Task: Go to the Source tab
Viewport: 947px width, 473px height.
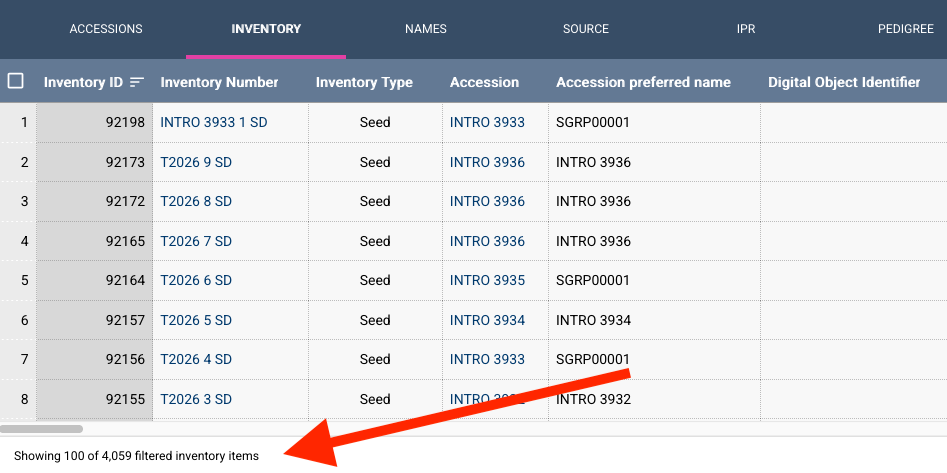Action: coord(586,29)
